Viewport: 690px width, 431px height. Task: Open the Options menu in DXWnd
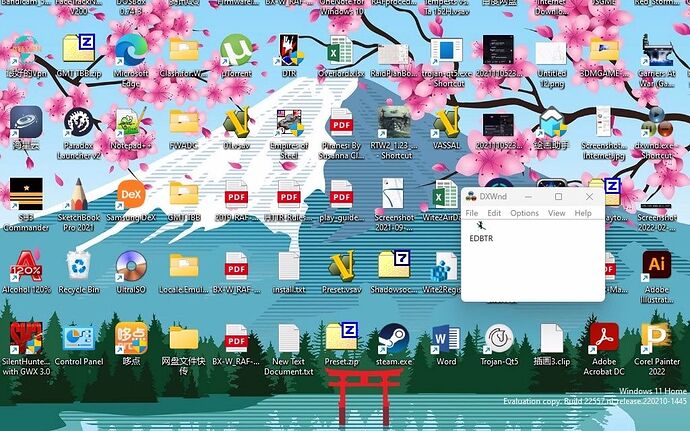pos(524,213)
